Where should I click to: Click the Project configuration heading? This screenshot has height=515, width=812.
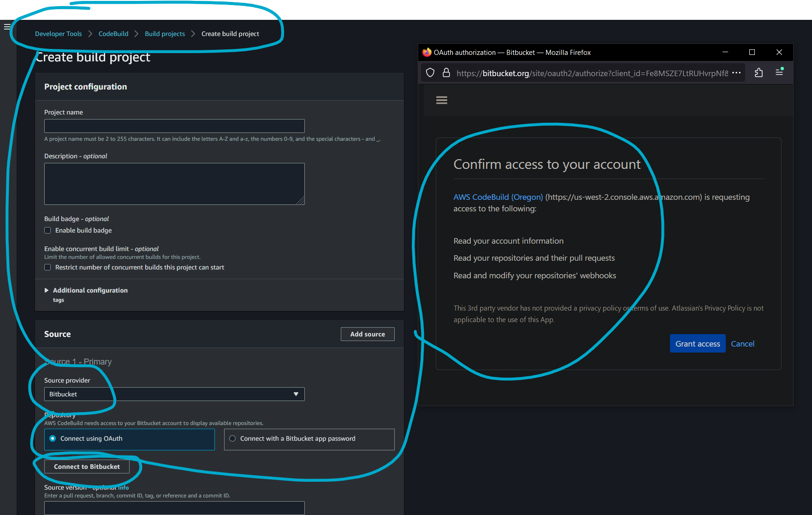tap(85, 87)
